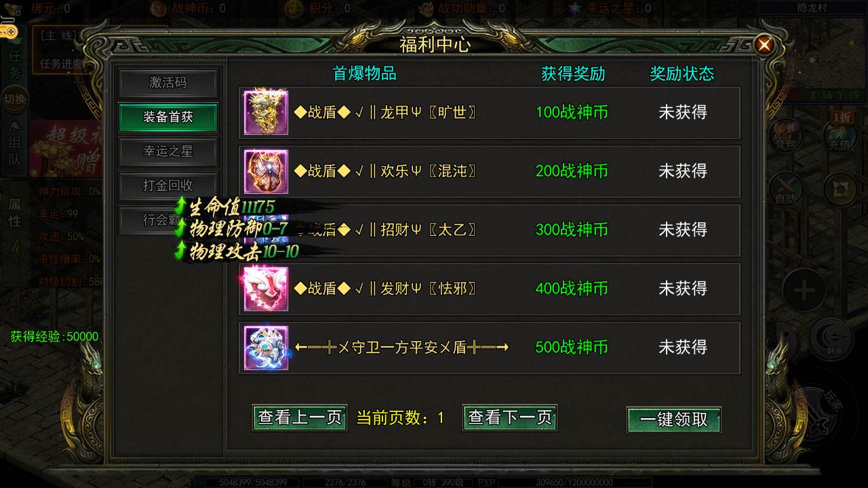
Task: Close the 福利中心 window
Action: (764, 45)
